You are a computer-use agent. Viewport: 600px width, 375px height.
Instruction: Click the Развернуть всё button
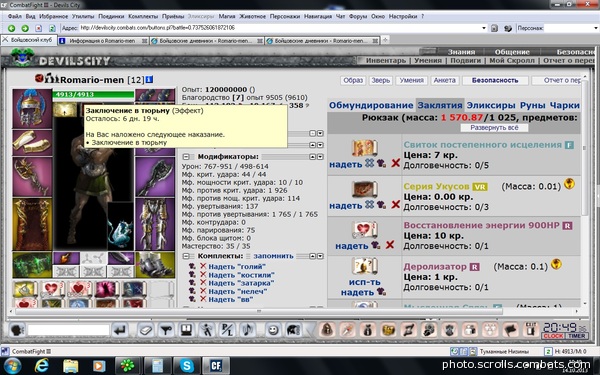tap(494, 128)
